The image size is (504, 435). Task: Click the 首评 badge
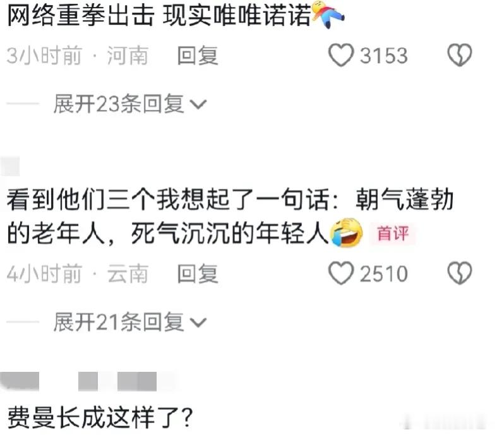[x=393, y=234]
